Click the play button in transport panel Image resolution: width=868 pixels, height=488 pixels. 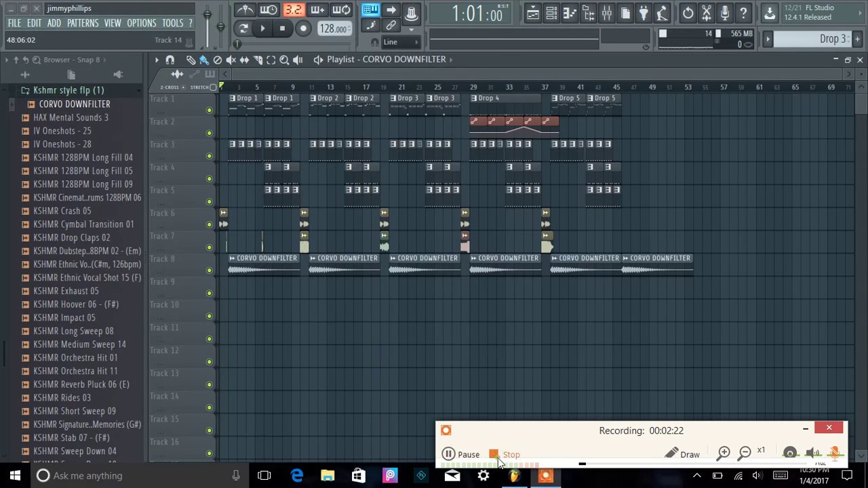pyautogui.click(x=262, y=28)
